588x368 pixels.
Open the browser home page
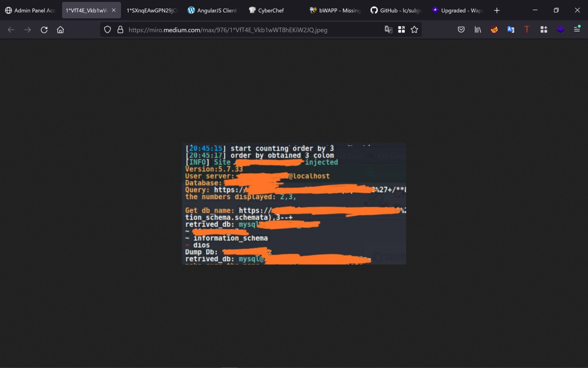[60, 30]
